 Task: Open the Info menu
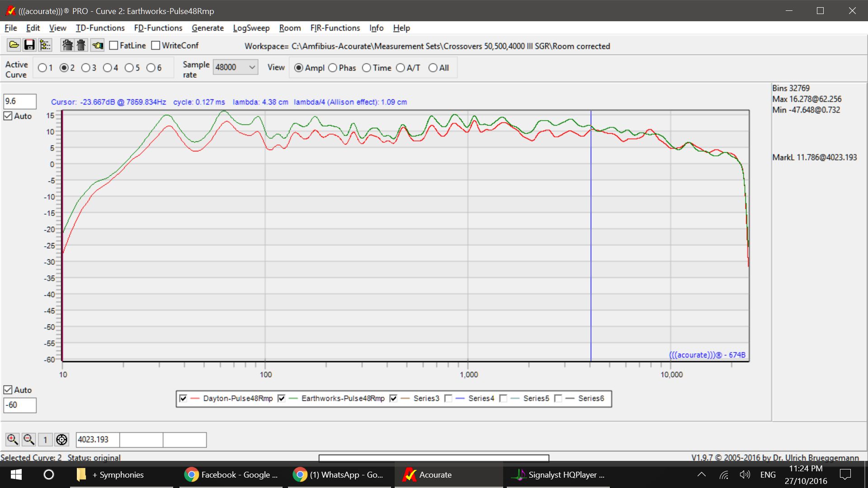point(376,28)
